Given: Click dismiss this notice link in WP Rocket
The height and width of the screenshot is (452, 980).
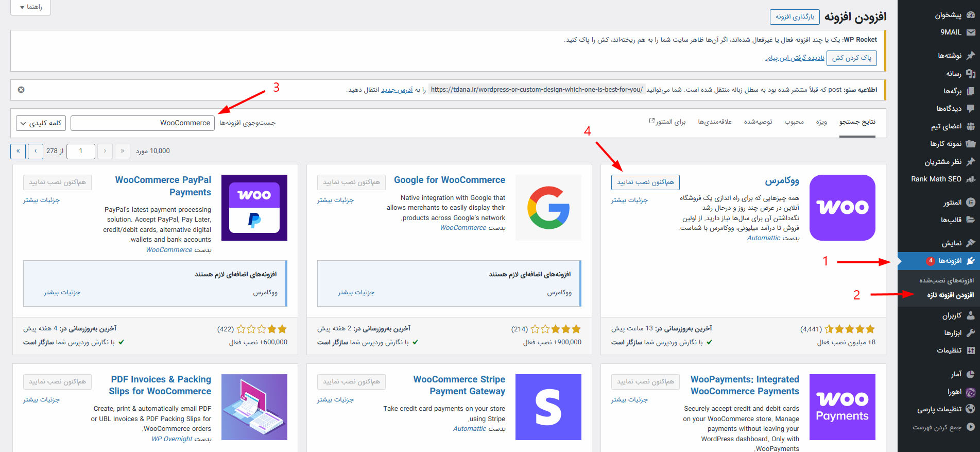Looking at the screenshot, I should (x=795, y=58).
